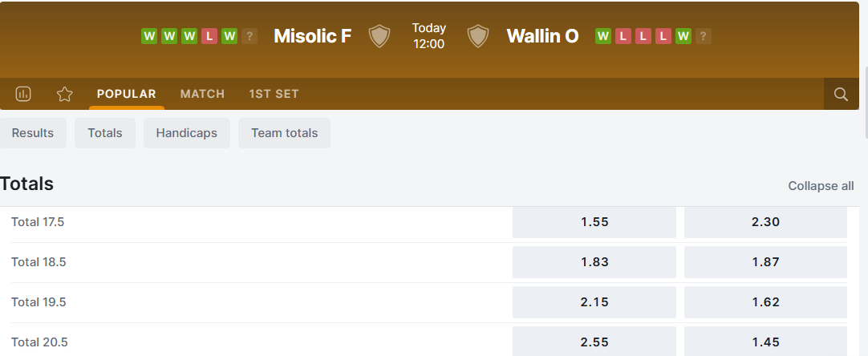The width and height of the screenshot is (868, 356).
Task: Add match to favorites with star icon
Action: coord(65,94)
